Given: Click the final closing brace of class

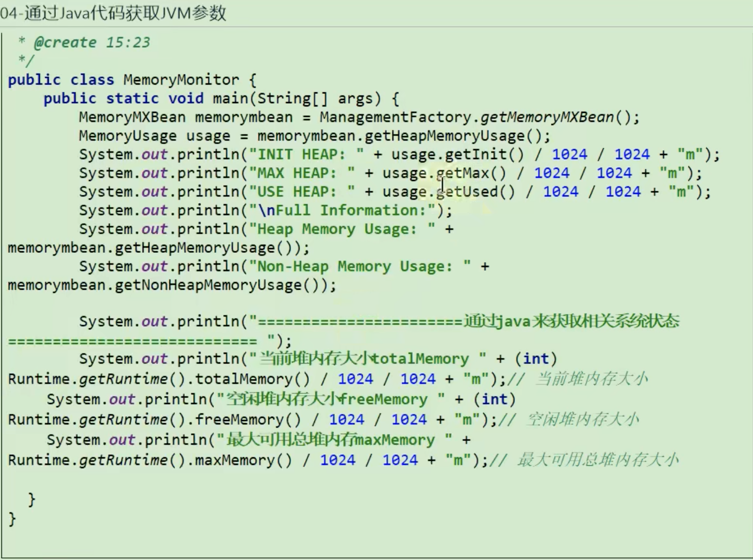Looking at the screenshot, I should click(12, 519).
